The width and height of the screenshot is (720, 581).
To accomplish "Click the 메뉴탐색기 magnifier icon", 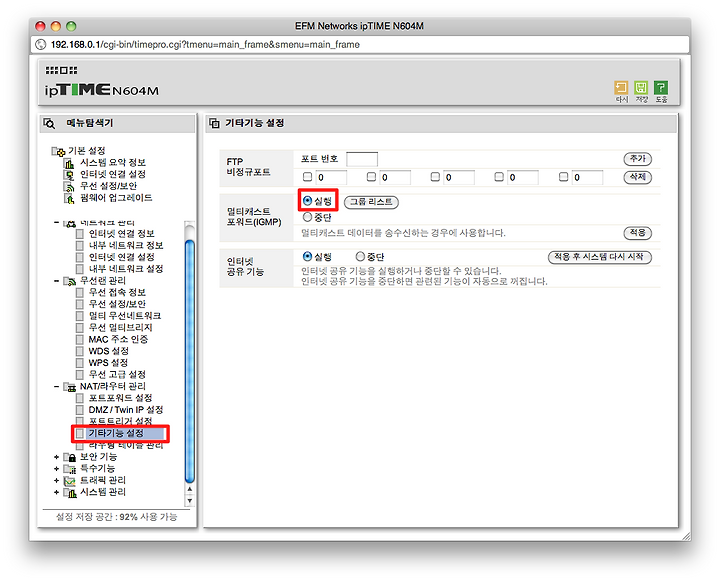I will pyautogui.click(x=49, y=123).
